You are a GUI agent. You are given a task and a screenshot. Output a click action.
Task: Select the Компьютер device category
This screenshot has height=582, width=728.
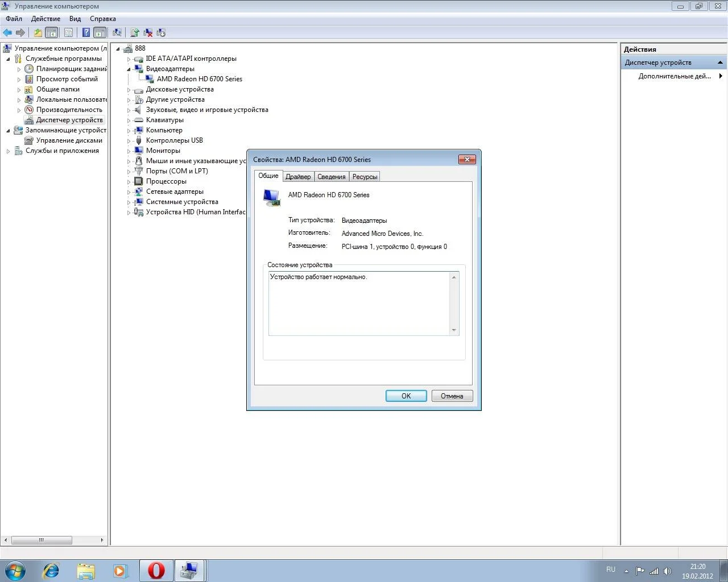coord(164,130)
